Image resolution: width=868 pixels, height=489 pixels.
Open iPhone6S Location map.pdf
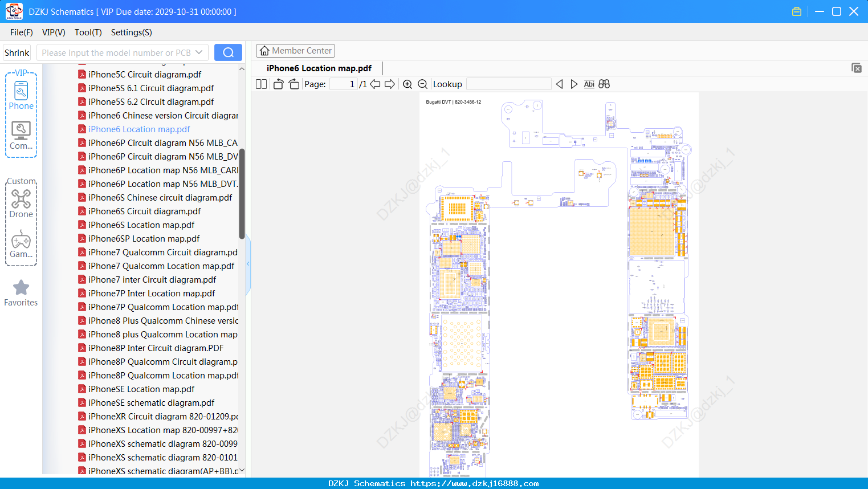tap(141, 225)
